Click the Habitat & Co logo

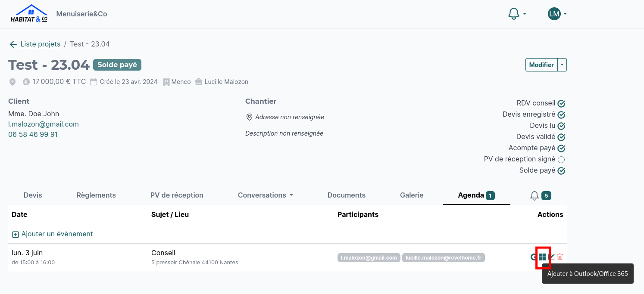coord(29,14)
